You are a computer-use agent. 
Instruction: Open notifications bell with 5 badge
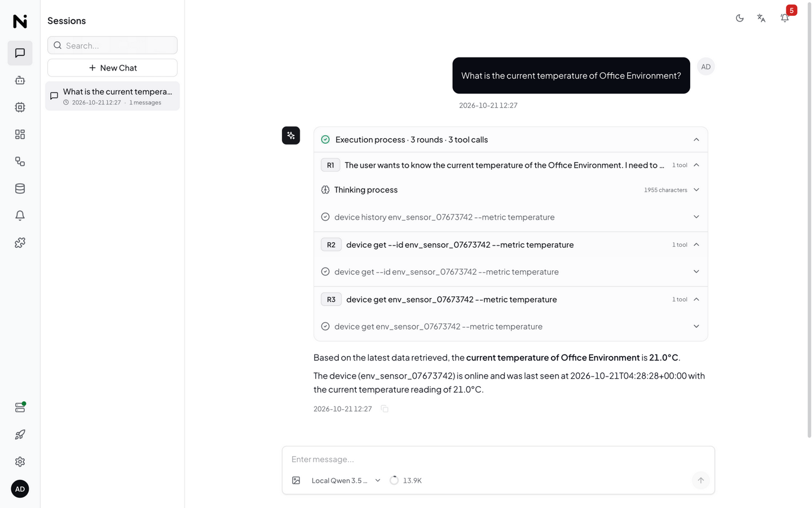coord(785,18)
